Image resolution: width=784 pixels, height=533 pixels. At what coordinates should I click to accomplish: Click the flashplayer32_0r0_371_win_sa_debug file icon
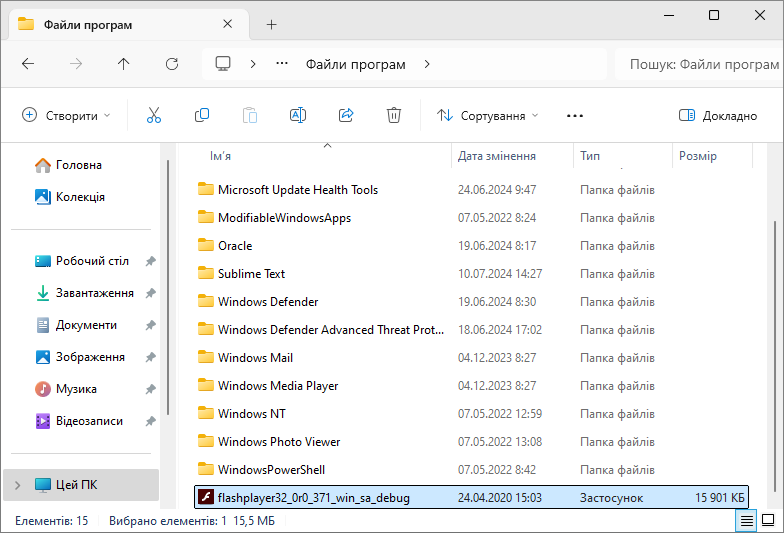click(206, 498)
